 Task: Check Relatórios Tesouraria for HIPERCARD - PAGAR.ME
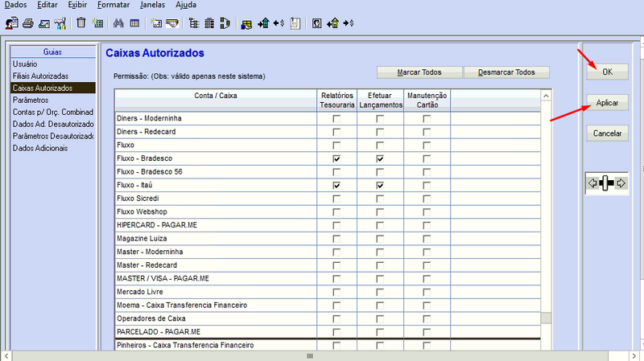336,225
